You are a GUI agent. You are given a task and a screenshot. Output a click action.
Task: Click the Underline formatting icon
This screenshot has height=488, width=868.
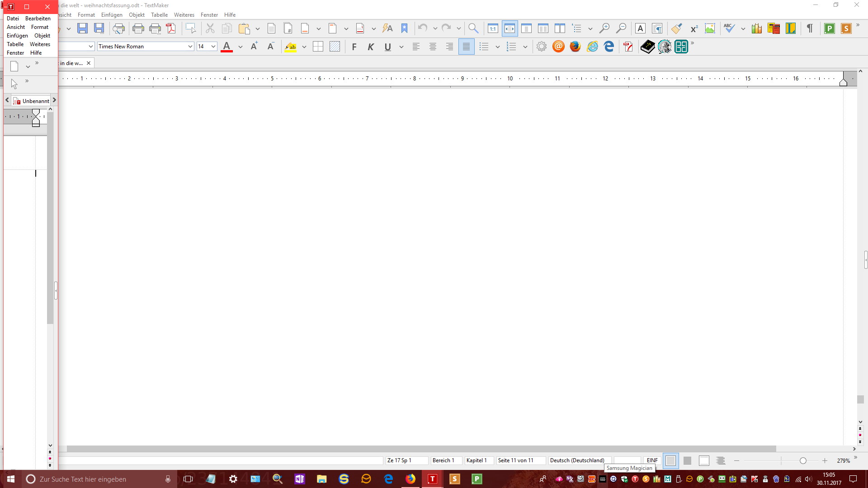point(388,47)
